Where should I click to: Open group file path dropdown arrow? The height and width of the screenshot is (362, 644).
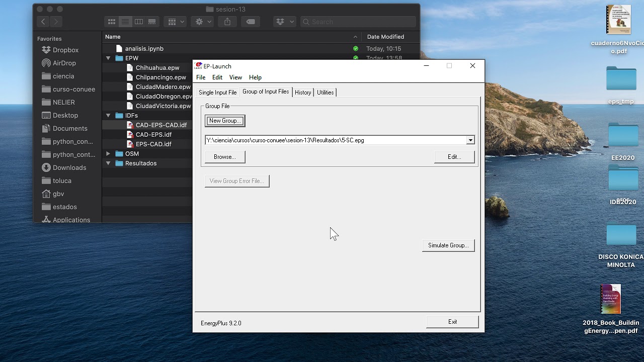coord(470,140)
